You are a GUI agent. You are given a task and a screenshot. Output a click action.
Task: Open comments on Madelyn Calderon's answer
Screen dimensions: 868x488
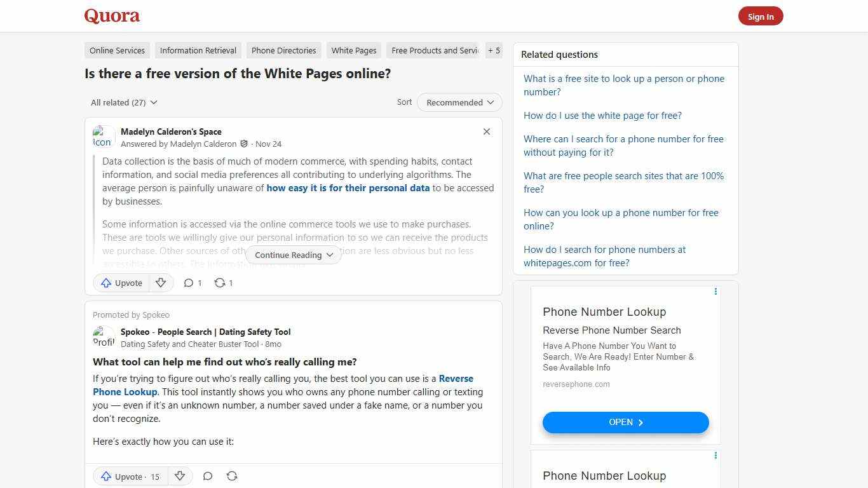192,283
